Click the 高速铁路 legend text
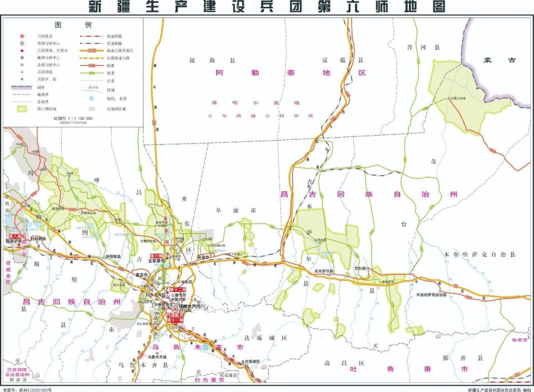Image resolution: width=534 pixels, height=392 pixels. coord(115,36)
